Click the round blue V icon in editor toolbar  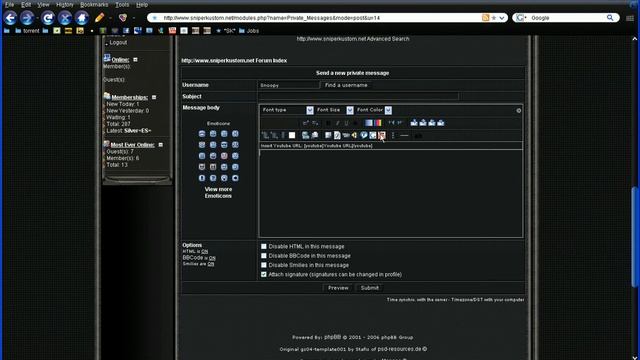tap(364, 135)
